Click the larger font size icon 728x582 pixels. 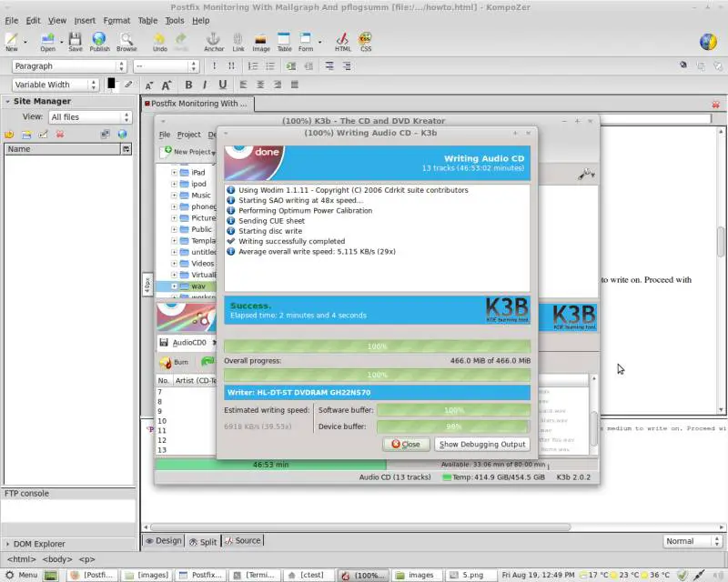(x=167, y=85)
